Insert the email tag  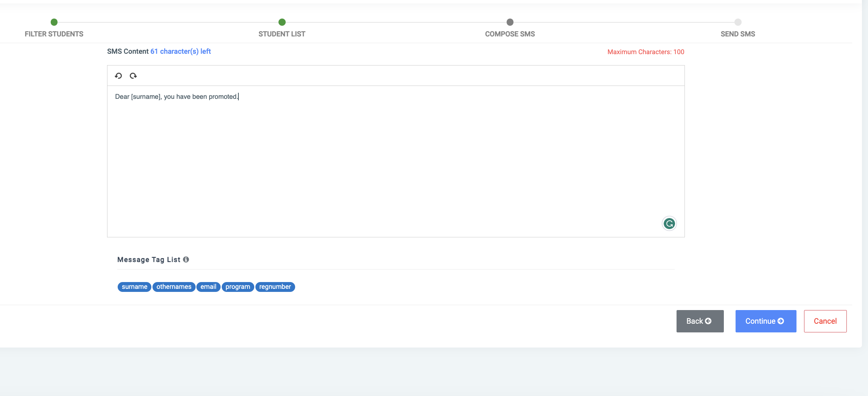208,287
